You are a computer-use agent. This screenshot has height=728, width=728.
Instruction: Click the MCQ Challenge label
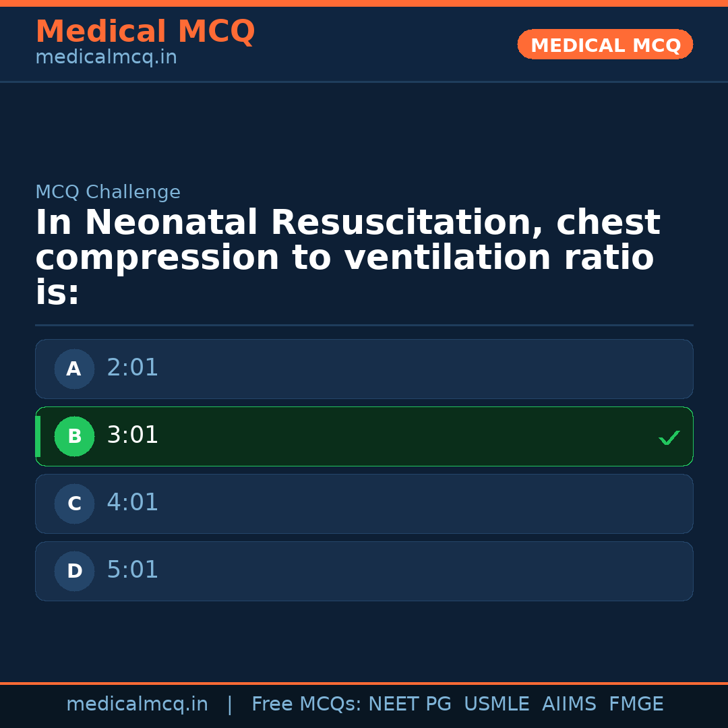[x=108, y=193]
